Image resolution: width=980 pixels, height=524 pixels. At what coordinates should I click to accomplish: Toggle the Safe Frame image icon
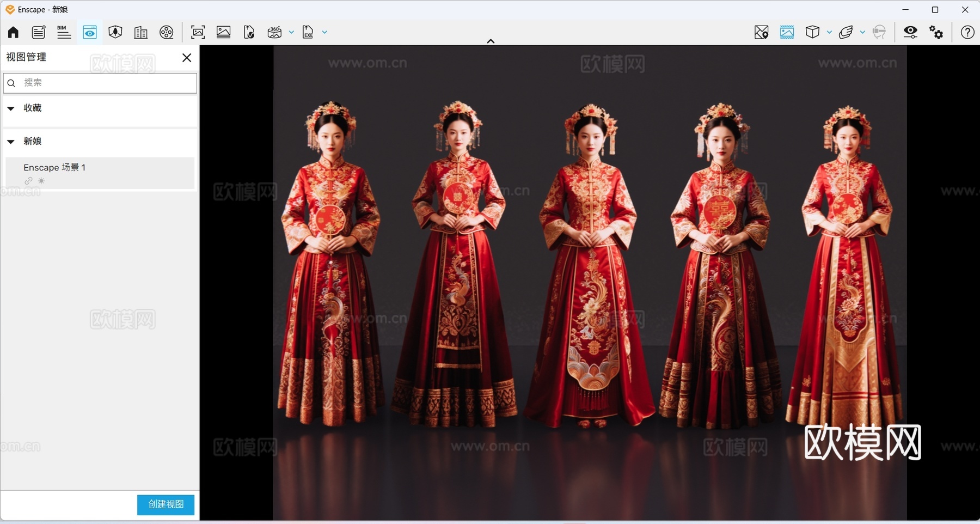pyautogui.click(x=787, y=32)
